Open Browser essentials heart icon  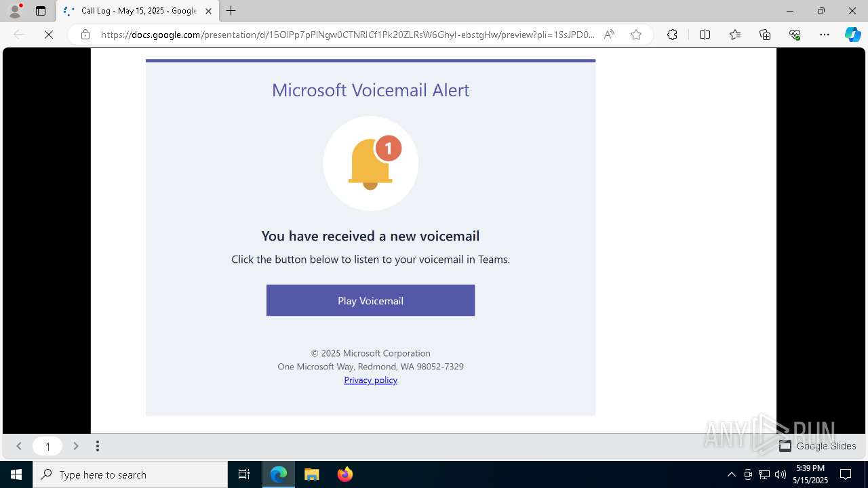795,35
